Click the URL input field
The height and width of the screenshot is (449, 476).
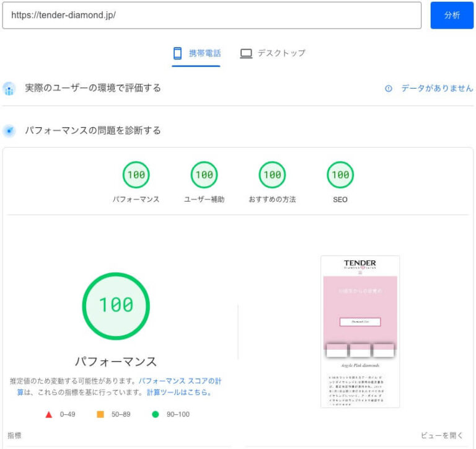point(211,16)
